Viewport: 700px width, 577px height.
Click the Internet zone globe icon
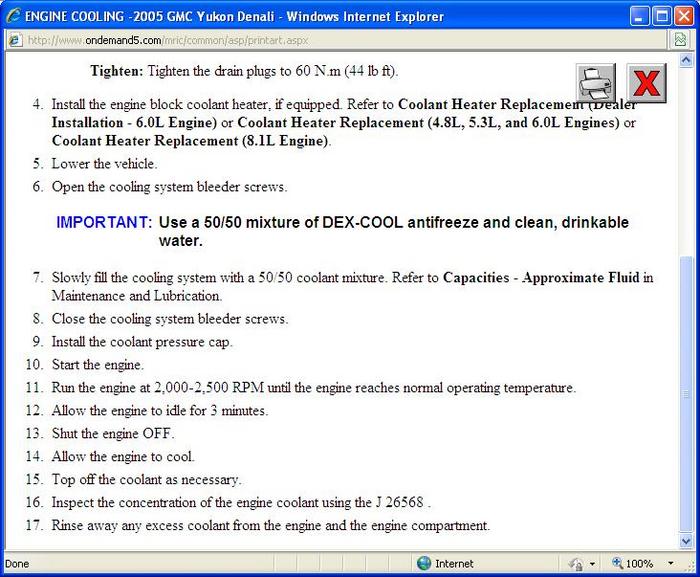click(x=423, y=563)
